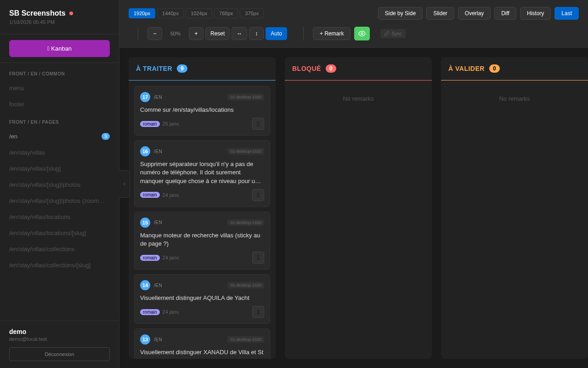Select /en/stay/villas/locations/[slug] page
Screen dimensions: 588x368
tap(59, 233)
